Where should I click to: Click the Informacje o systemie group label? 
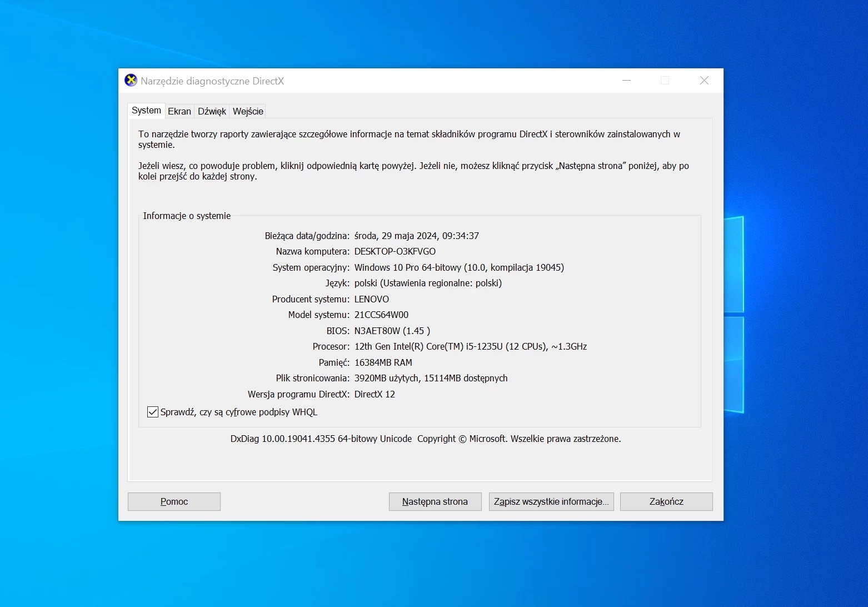pyautogui.click(x=187, y=216)
